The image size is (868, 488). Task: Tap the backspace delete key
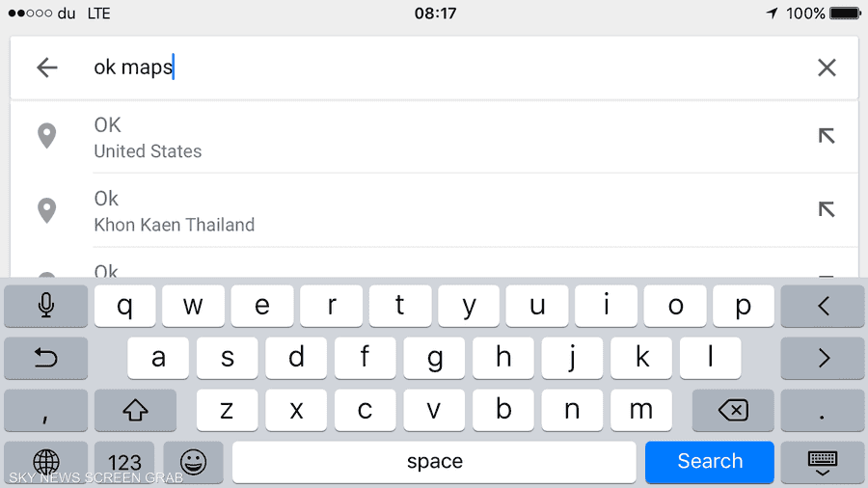point(733,410)
